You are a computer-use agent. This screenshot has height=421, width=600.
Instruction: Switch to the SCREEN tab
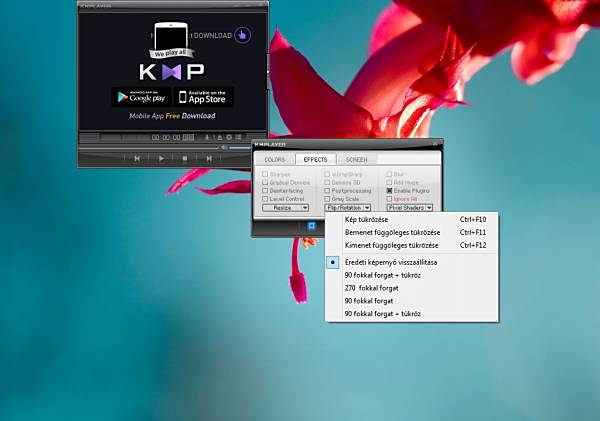tap(357, 160)
